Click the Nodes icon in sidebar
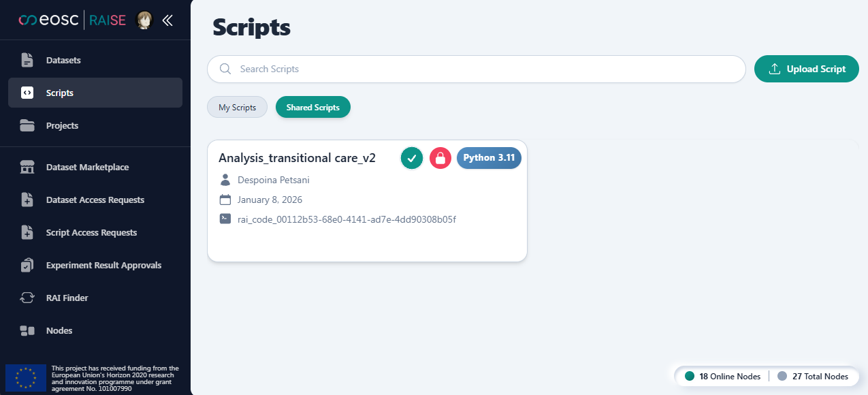The width and height of the screenshot is (868, 395). (28, 330)
